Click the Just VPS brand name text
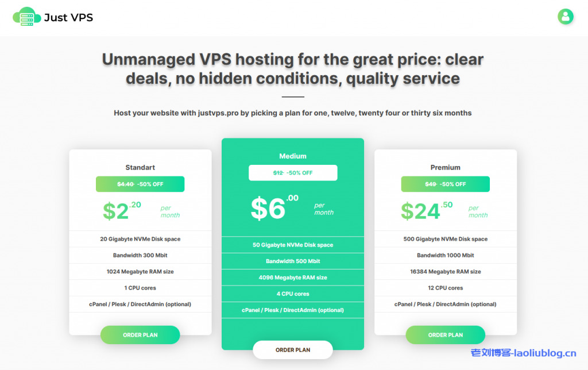The height and width of the screenshot is (370, 588). coord(68,17)
